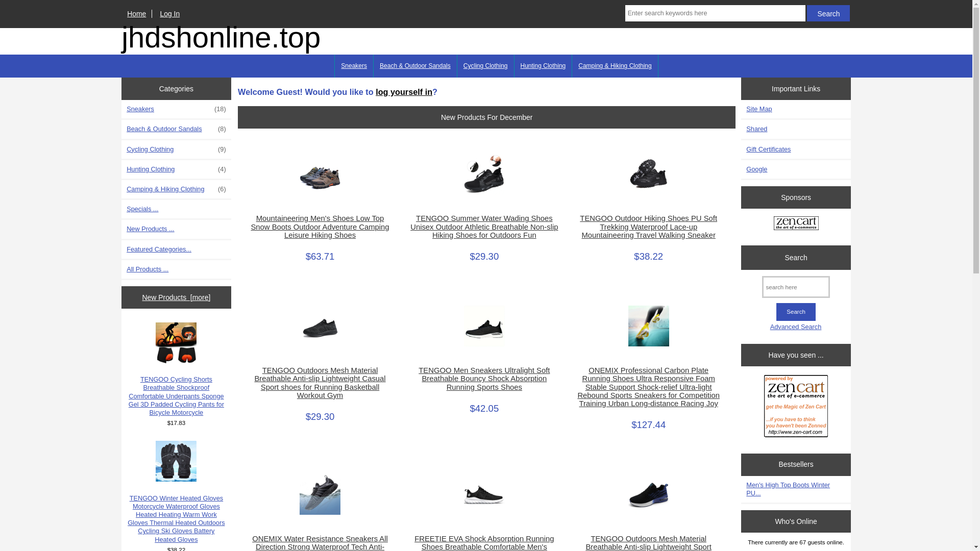Screen dimensions: 980x551
Task: Open $29.30 Outdoors Mesh shoe thumbnail
Action: pyautogui.click(x=320, y=326)
